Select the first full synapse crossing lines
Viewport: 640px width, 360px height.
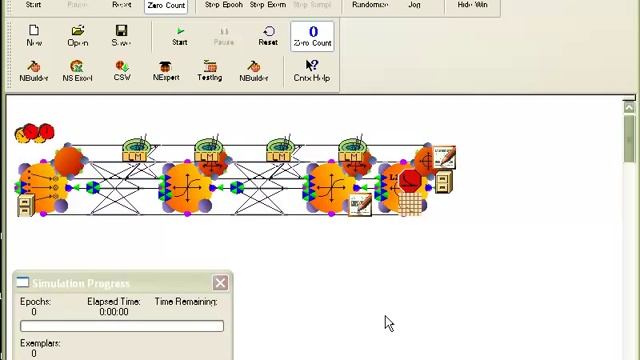pos(115,188)
